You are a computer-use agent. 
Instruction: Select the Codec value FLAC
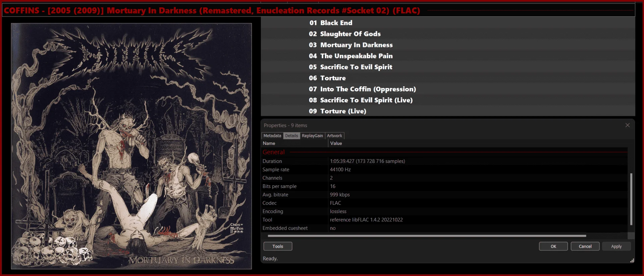click(x=335, y=203)
